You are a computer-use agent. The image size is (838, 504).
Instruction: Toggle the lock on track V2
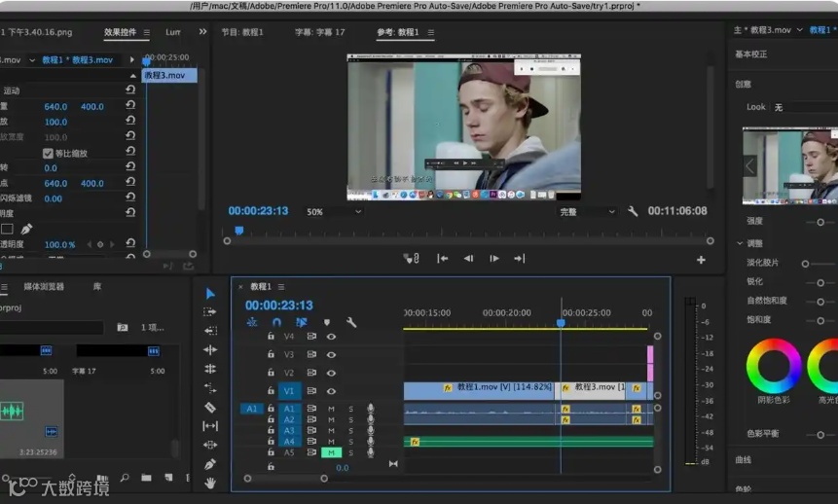271,373
